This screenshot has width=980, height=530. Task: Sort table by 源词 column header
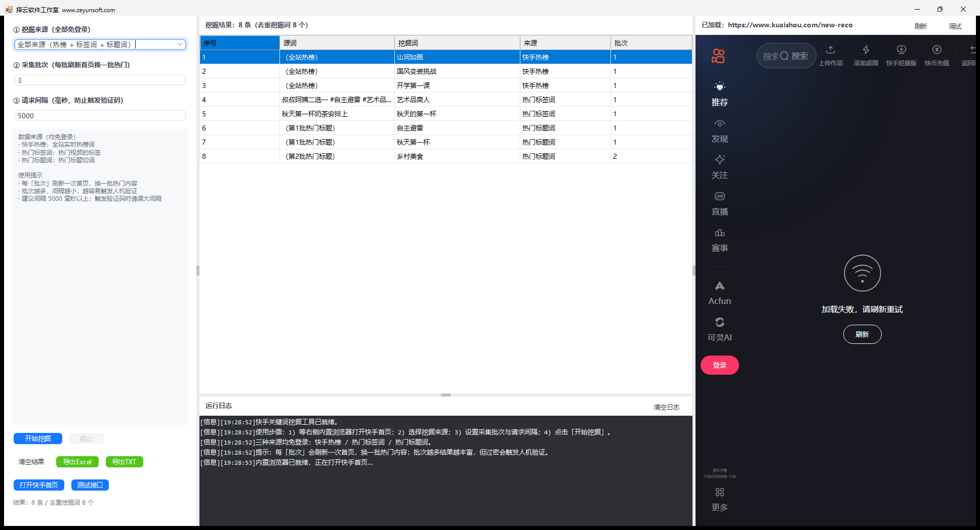pyautogui.click(x=337, y=43)
